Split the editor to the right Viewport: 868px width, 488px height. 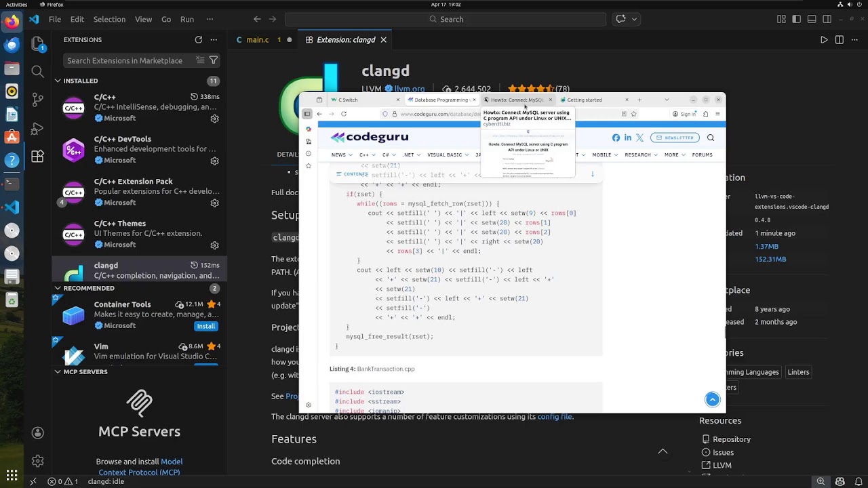pyautogui.click(x=840, y=40)
